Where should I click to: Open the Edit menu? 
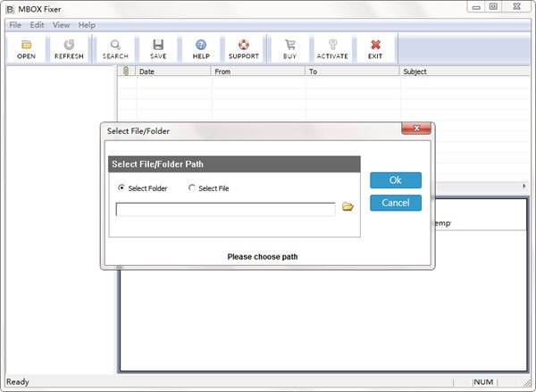click(37, 25)
